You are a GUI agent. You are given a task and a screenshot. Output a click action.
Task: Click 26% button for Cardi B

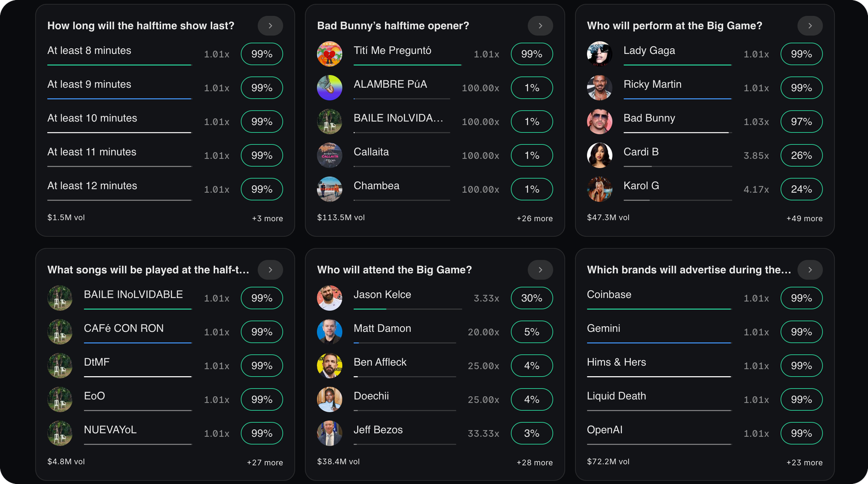pos(801,156)
